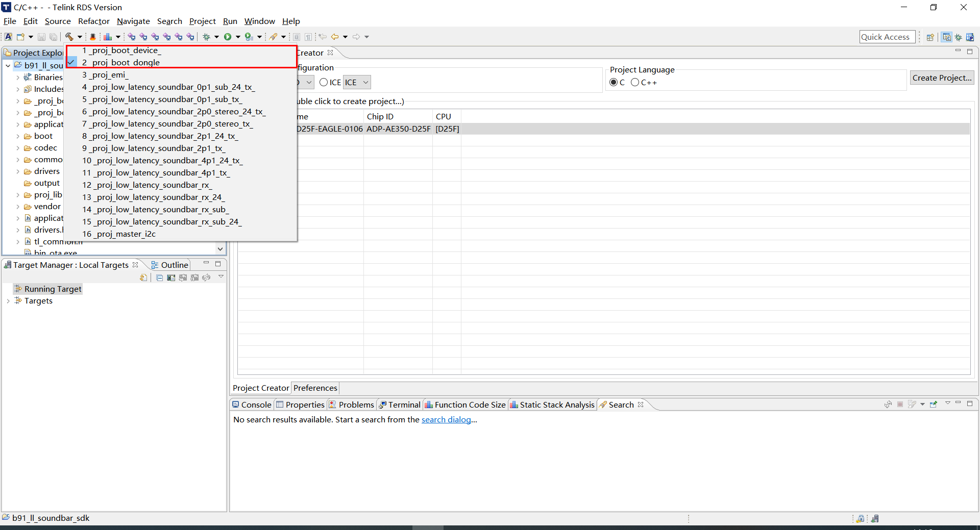Select the ICE radio button
The width and height of the screenshot is (980, 530).
click(324, 82)
